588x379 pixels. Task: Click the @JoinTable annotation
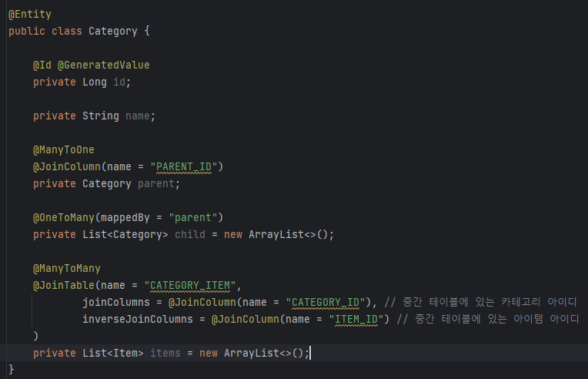(63, 285)
